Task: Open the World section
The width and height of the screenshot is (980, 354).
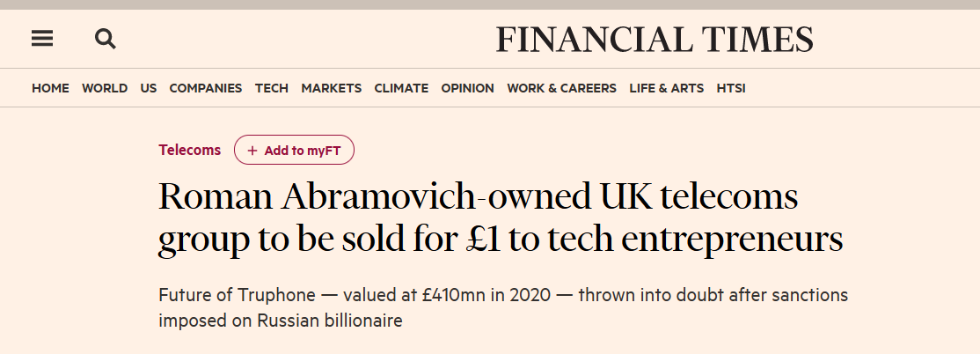Action: pyautogui.click(x=105, y=88)
